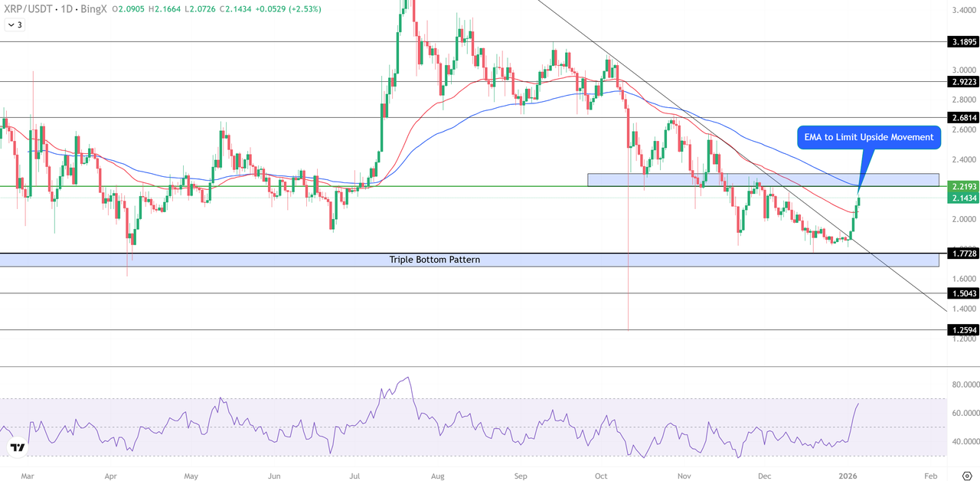Click the green 2.2193 price label
This screenshot has width=980, height=481.
[x=963, y=186]
